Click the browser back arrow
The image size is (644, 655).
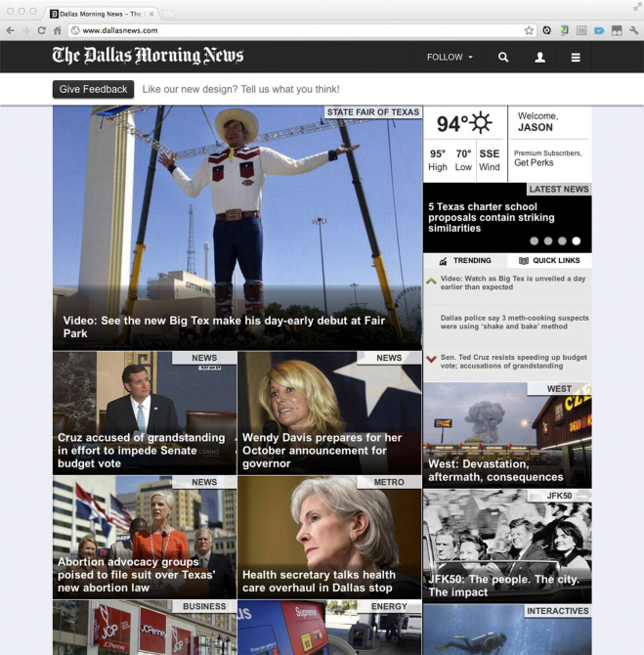(11, 30)
